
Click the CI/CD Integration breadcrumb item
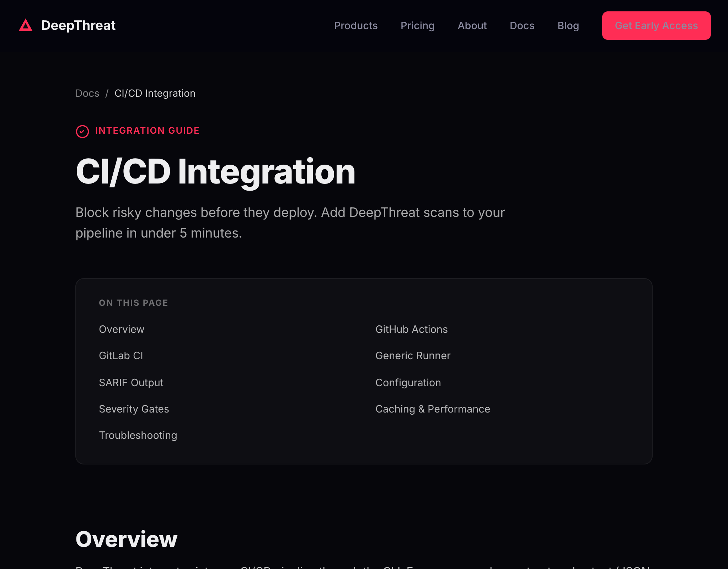[155, 93]
